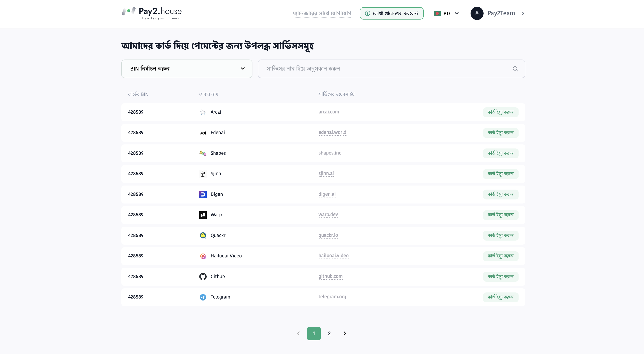The image size is (644, 354).
Task: Click the Pay2.house logo
Action: tap(152, 13)
